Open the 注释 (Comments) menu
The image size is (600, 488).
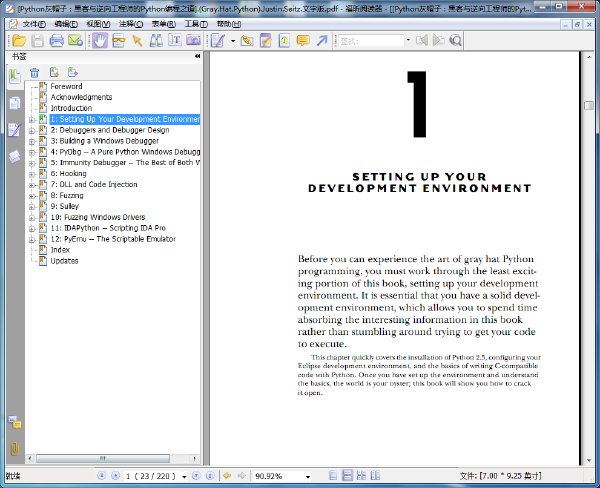click(131, 24)
